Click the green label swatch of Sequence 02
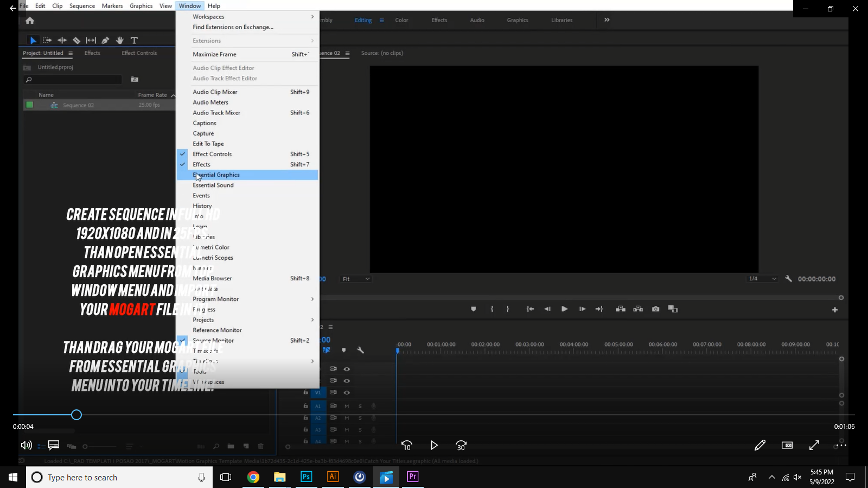Image resolution: width=868 pixels, height=488 pixels. pyautogui.click(x=30, y=105)
